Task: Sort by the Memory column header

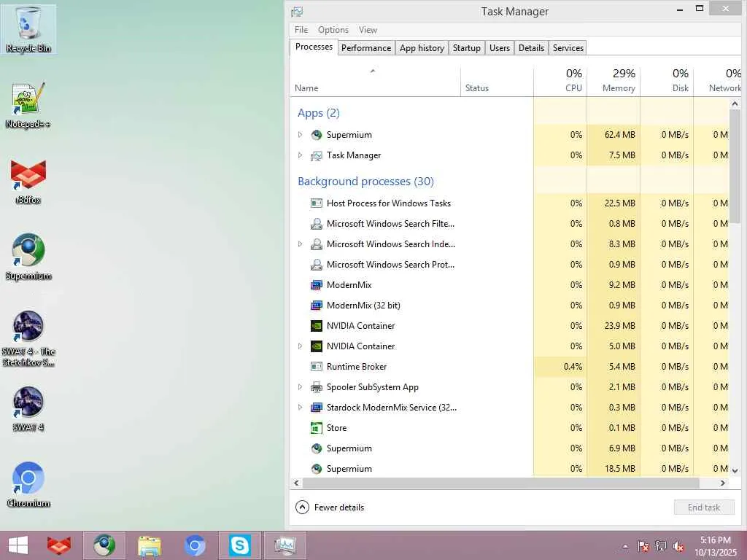Action: [x=614, y=82]
